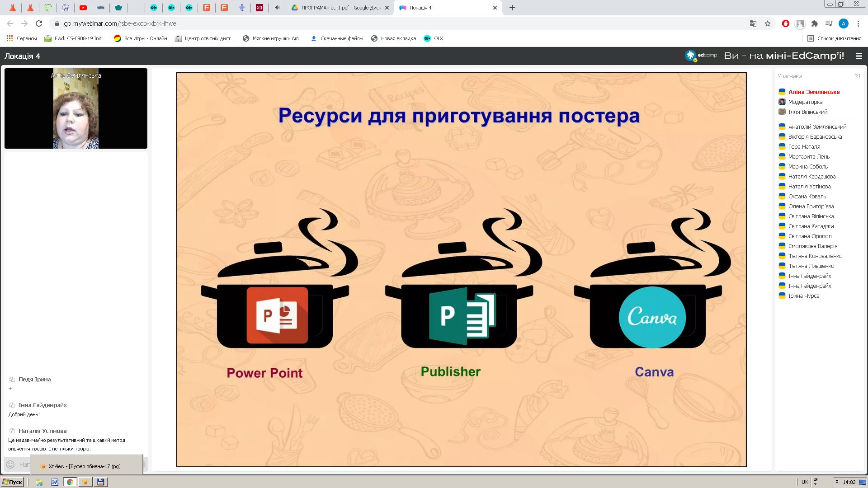The width and height of the screenshot is (868, 488).
Task: Switch to the first red dress tab
Action: pyautogui.click(x=13, y=8)
